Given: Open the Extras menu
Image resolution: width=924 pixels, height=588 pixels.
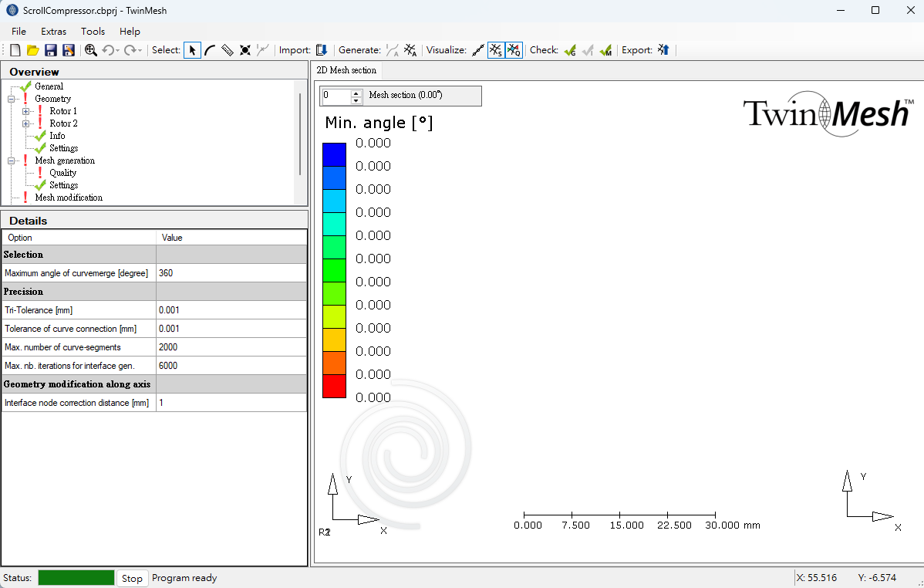Looking at the screenshot, I should (54, 32).
